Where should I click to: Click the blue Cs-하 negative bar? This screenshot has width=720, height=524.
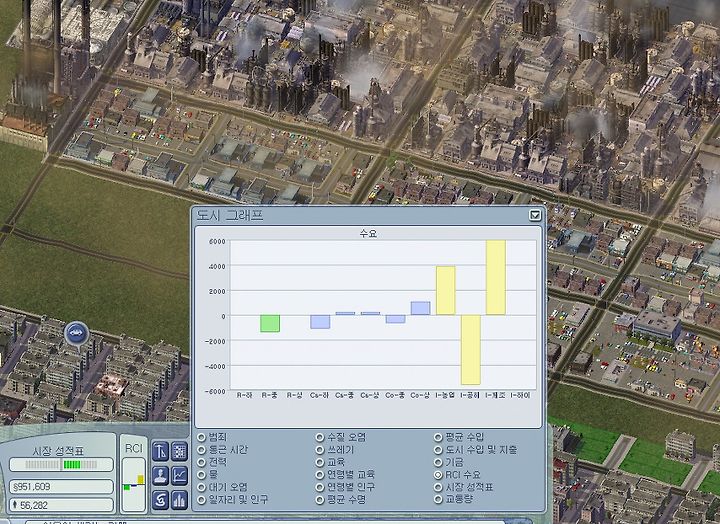pyautogui.click(x=320, y=321)
